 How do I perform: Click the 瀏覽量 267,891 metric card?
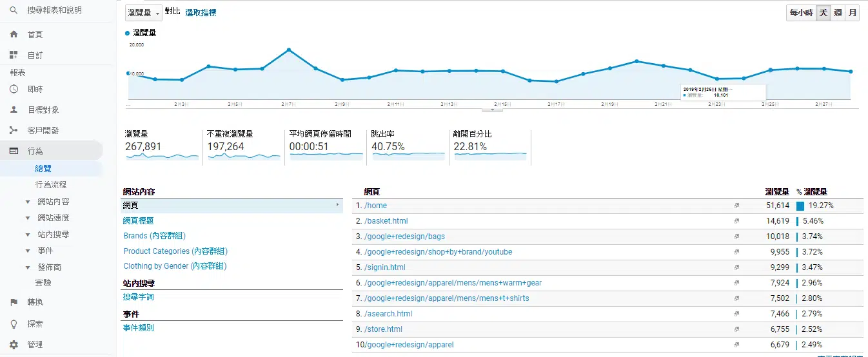click(x=161, y=146)
